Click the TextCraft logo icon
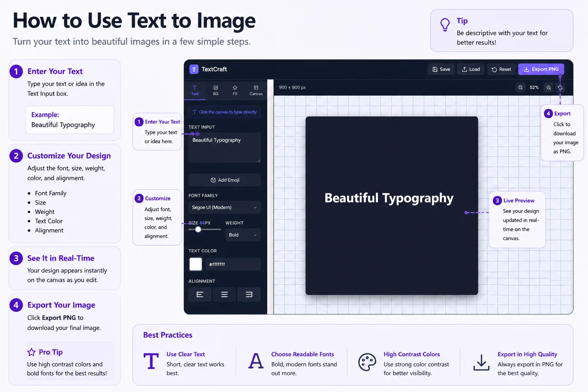The height and width of the screenshot is (392, 588). point(194,69)
